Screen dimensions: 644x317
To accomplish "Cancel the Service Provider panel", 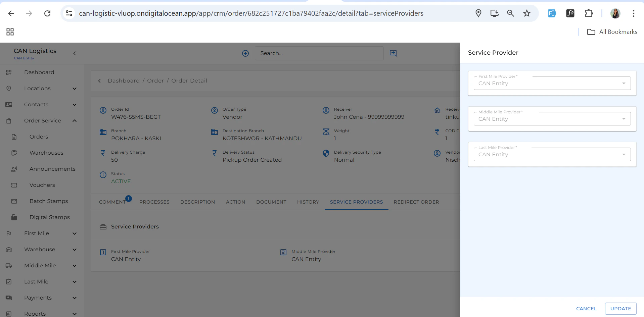I will pyautogui.click(x=586, y=309).
